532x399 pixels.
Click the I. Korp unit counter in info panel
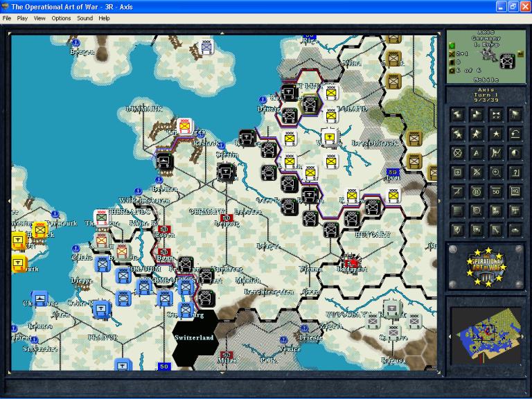(x=508, y=61)
